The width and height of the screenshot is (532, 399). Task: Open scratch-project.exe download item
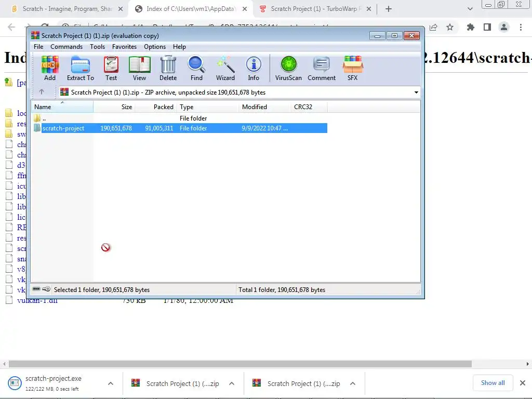click(54, 383)
